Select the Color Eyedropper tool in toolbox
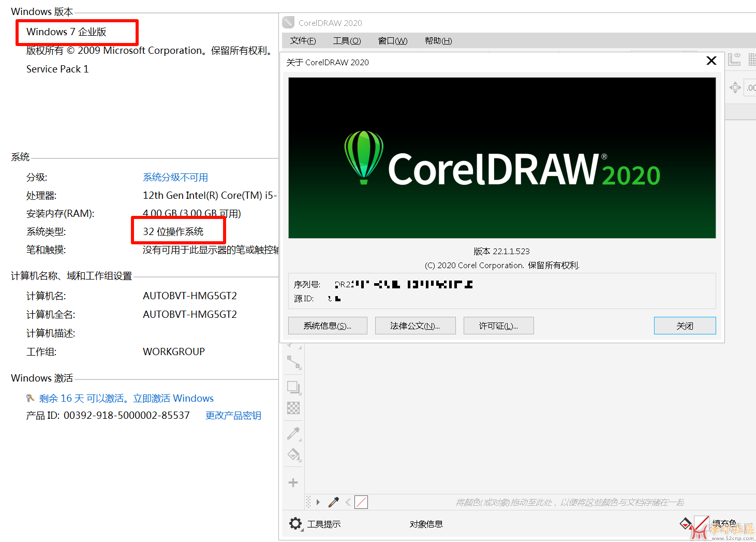The height and width of the screenshot is (542, 756). pyautogui.click(x=293, y=433)
